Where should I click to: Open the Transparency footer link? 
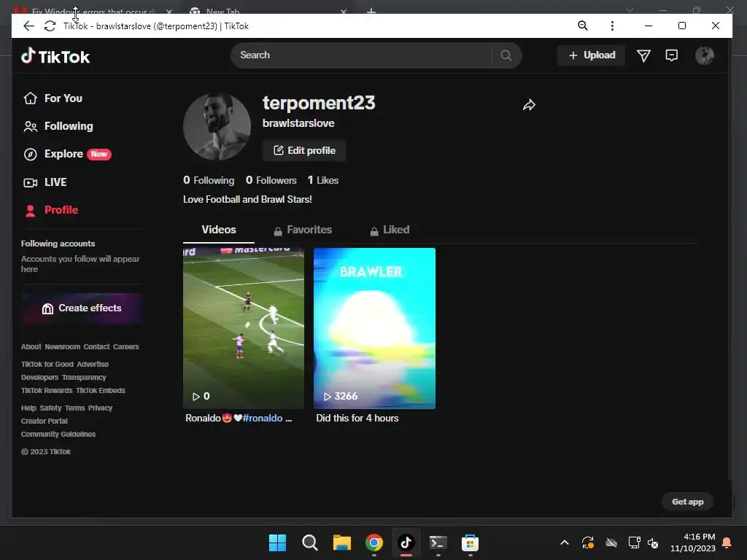[84, 378]
